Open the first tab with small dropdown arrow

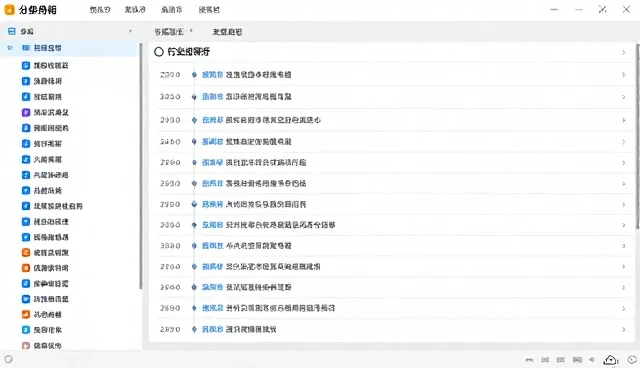pos(173,31)
